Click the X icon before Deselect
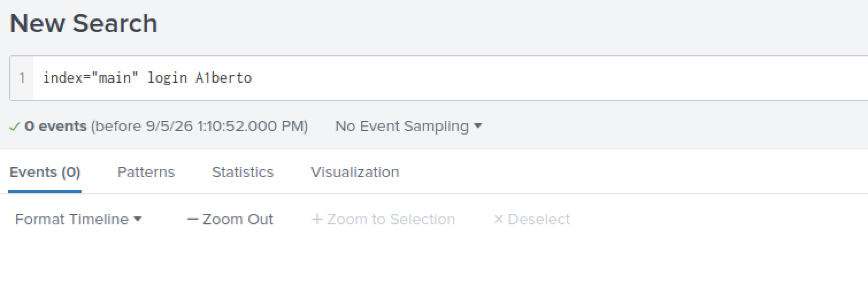The image size is (868, 283). pyautogui.click(x=498, y=220)
